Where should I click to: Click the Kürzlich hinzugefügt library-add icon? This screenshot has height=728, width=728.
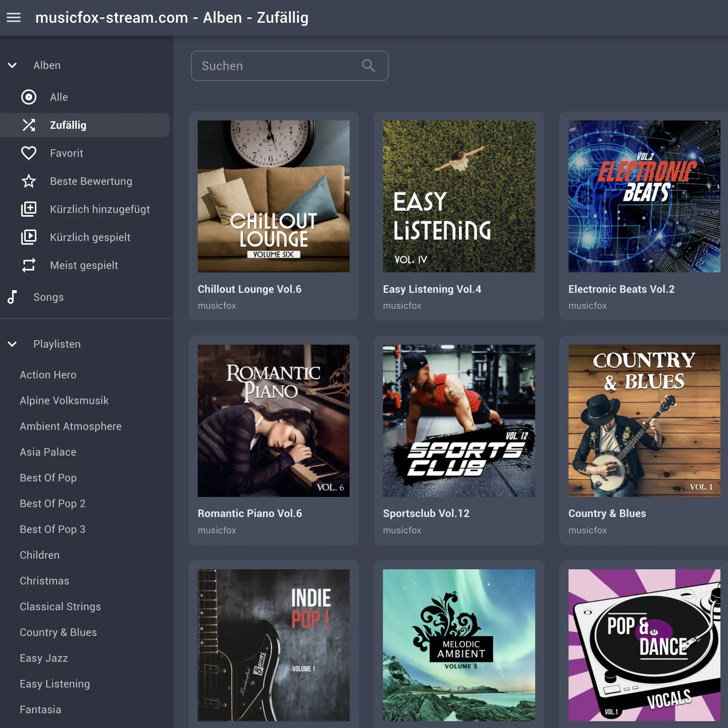click(29, 209)
